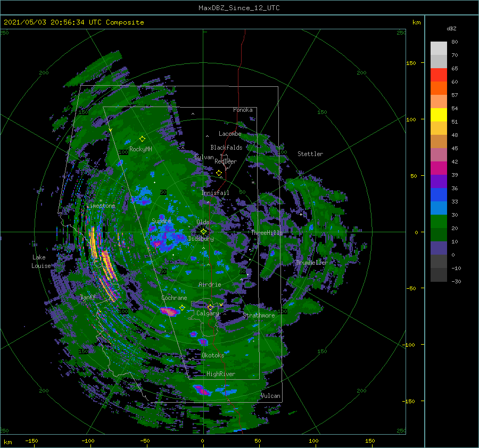Click the yellow marker east of Cochrane
This screenshot has height=448, width=479.
pyautogui.click(x=182, y=307)
